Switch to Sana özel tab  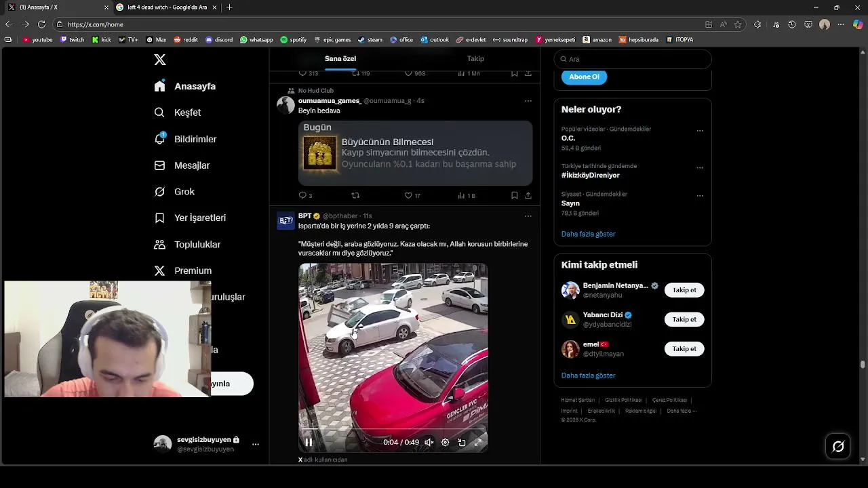[x=340, y=59]
